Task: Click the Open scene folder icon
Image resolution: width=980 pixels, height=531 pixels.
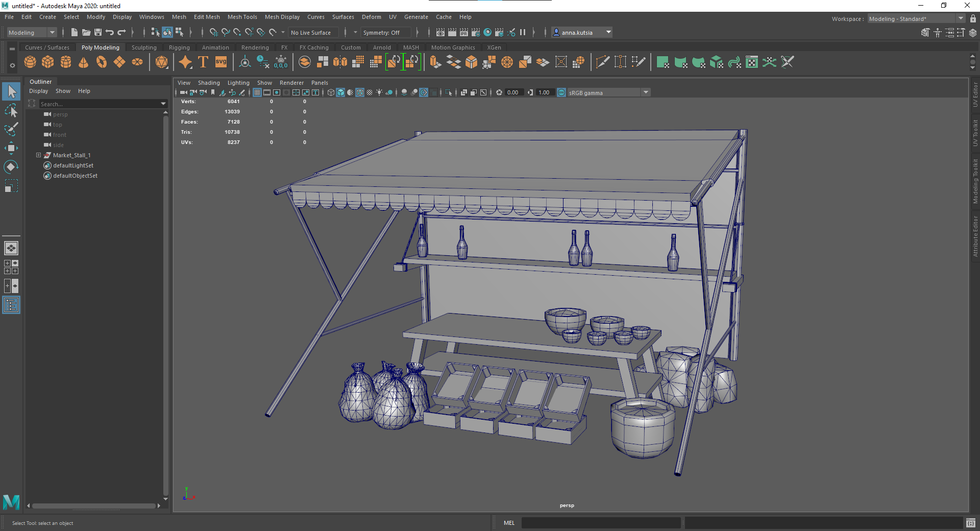Action: coord(86,32)
